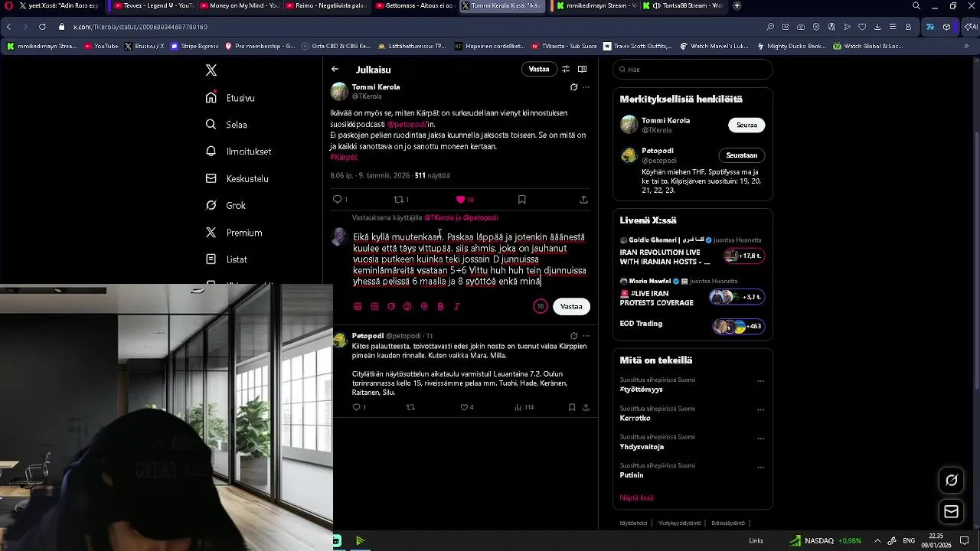Open Premium in the sidebar
Viewport: 980px width, 551px height.
(x=234, y=233)
